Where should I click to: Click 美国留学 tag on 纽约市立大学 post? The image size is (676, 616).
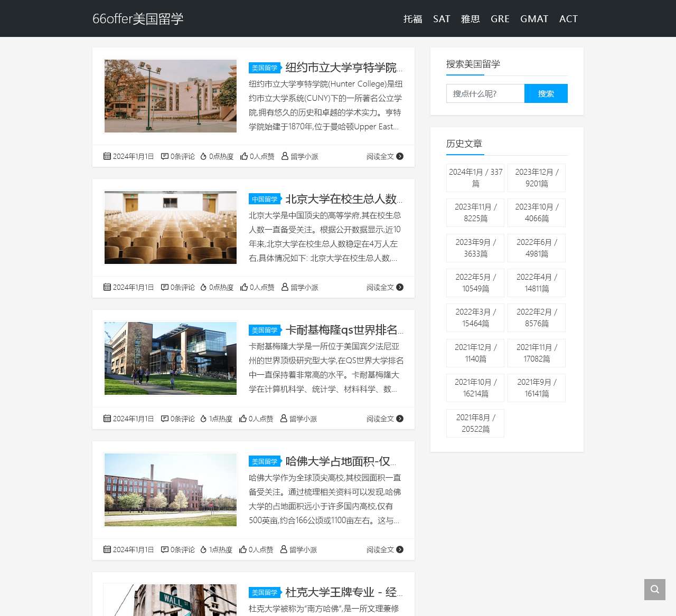point(265,68)
